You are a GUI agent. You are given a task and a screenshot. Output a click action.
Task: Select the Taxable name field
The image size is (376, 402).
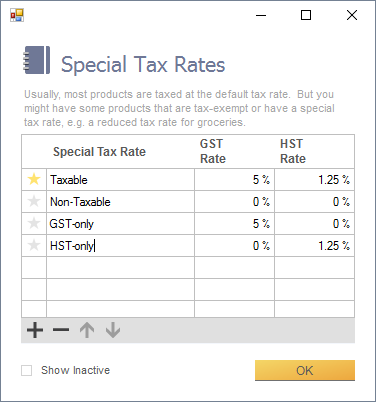(x=120, y=180)
